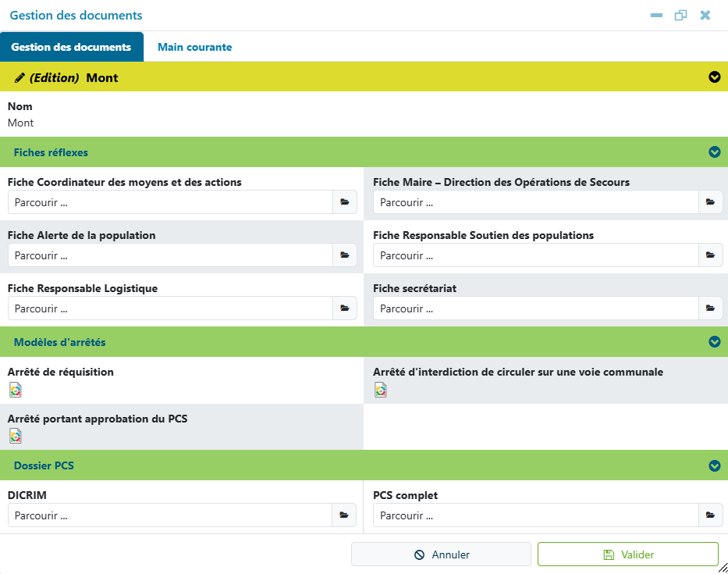Screen dimensions: 728x574
Task: Click folder icon for DICRIM file
Action: (343, 515)
